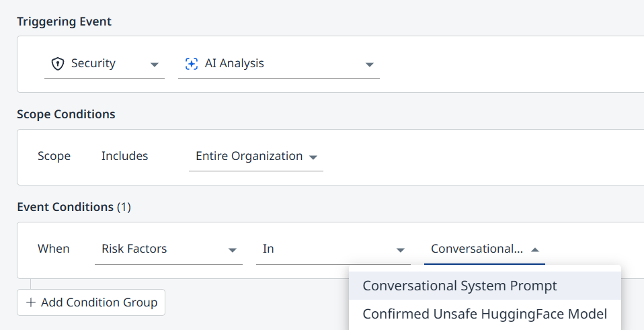The height and width of the screenshot is (330, 644).
Task: Expand the Entire Organization scope selector
Action: 255,156
